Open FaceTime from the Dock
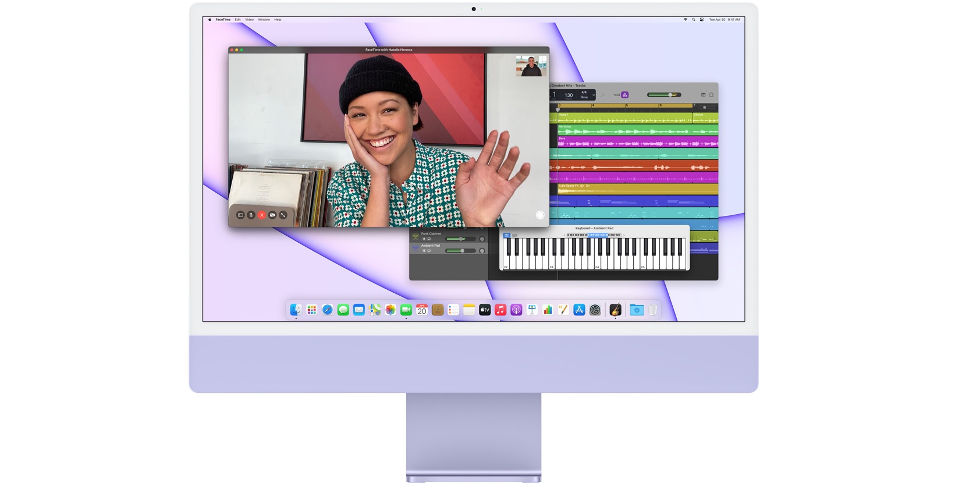 pos(406,310)
